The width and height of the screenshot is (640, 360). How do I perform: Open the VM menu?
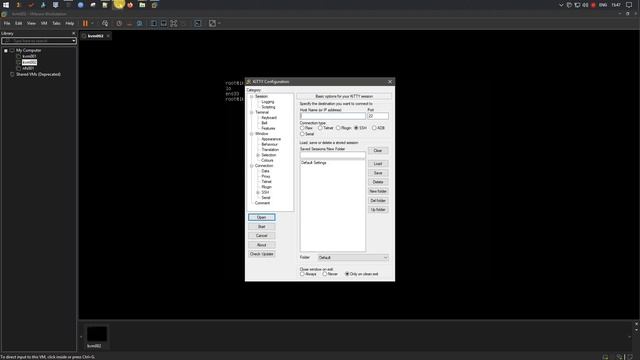point(44,24)
